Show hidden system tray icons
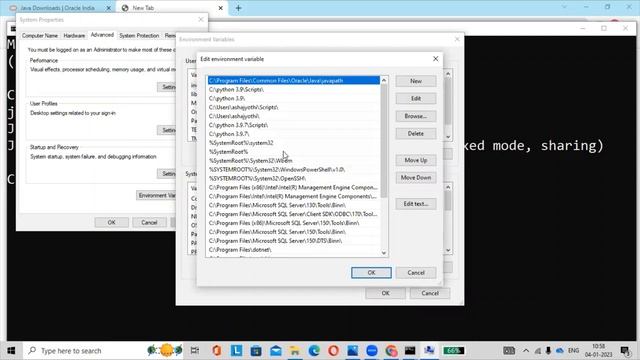Image resolution: width=640 pixels, height=360 pixels. point(526,351)
